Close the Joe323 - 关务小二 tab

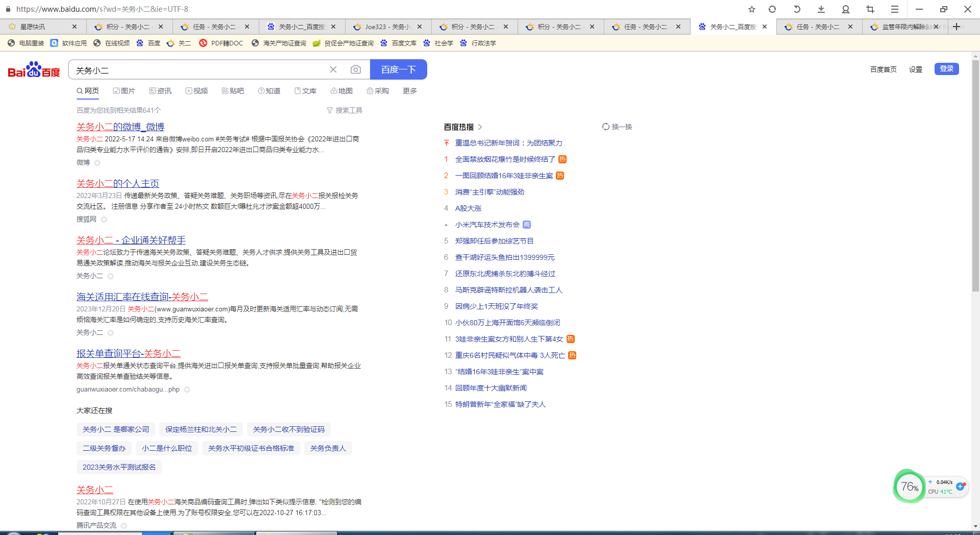(420, 27)
